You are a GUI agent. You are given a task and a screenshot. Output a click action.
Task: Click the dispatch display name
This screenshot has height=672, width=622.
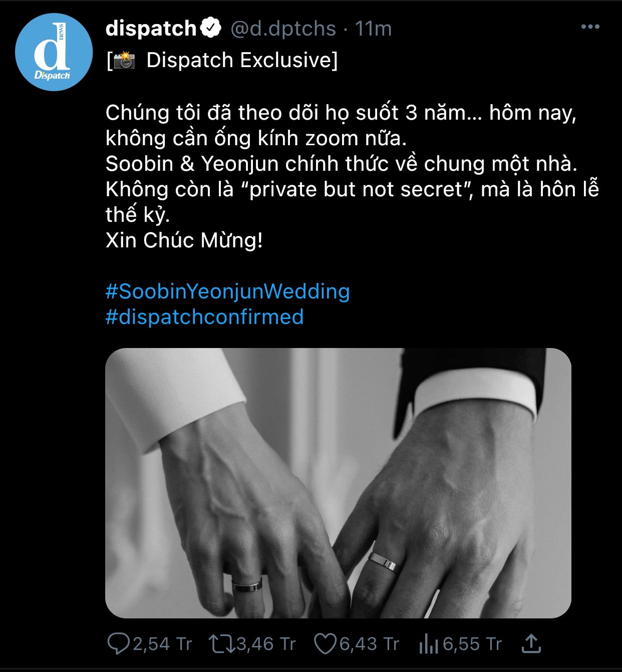tap(151, 29)
